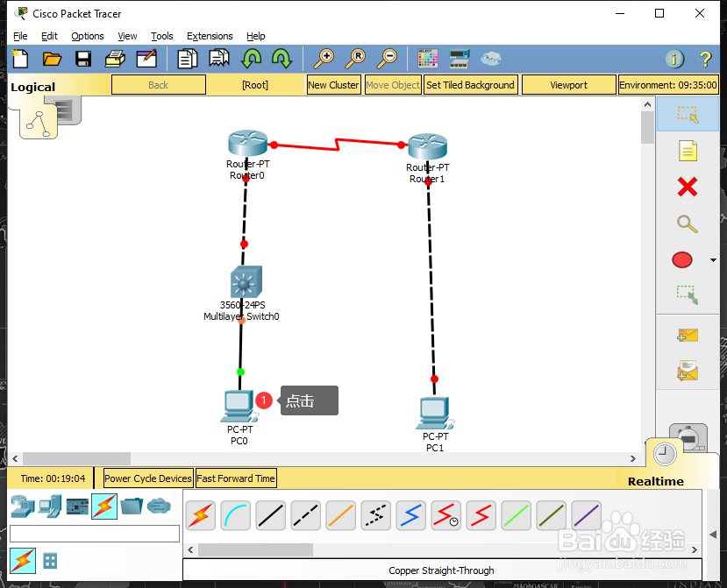Pick the light-blue console cable

[236, 515]
